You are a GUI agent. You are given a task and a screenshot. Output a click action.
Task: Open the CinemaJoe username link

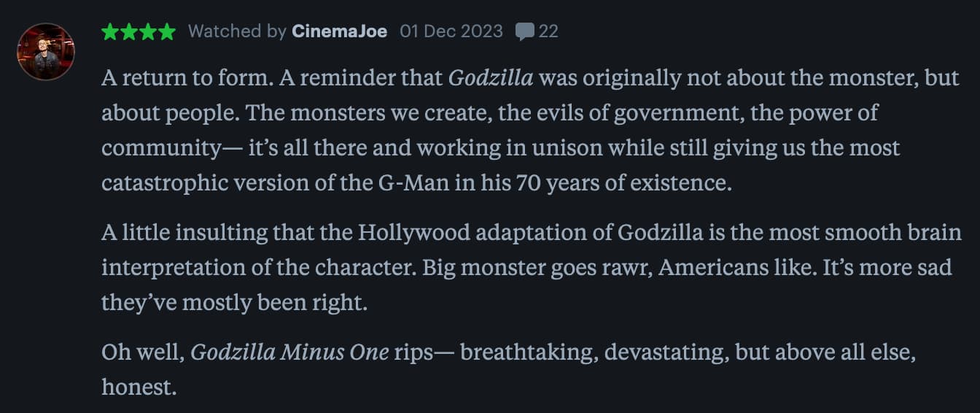[x=339, y=31]
